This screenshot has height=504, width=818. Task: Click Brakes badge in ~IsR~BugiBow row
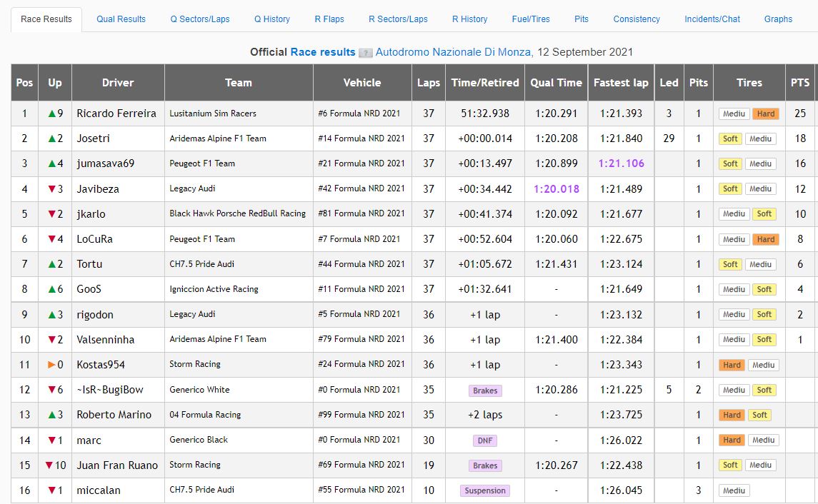(x=485, y=391)
